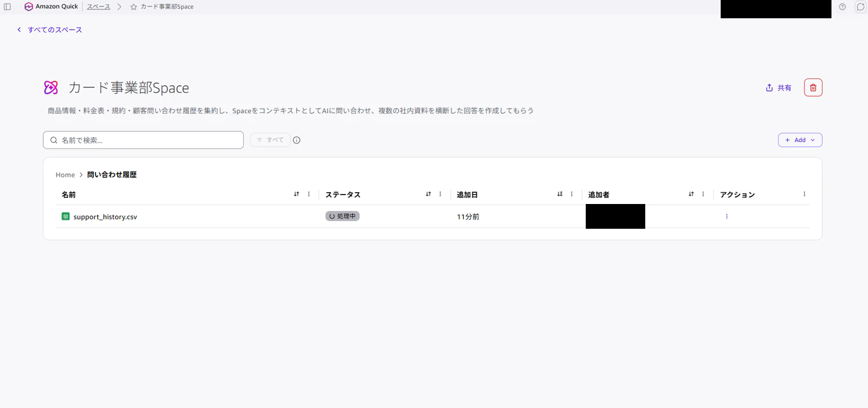Open the 追加者 column options menu
The width and height of the screenshot is (868, 408).
[703, 194]
